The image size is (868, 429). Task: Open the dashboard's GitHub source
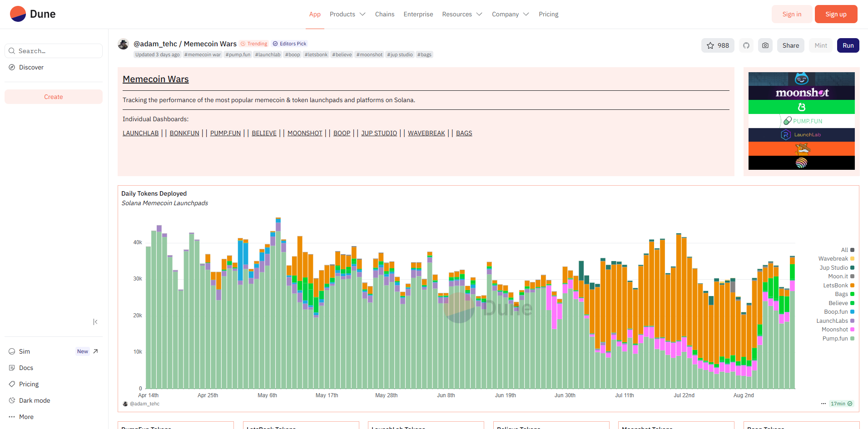tap(746, 45)
